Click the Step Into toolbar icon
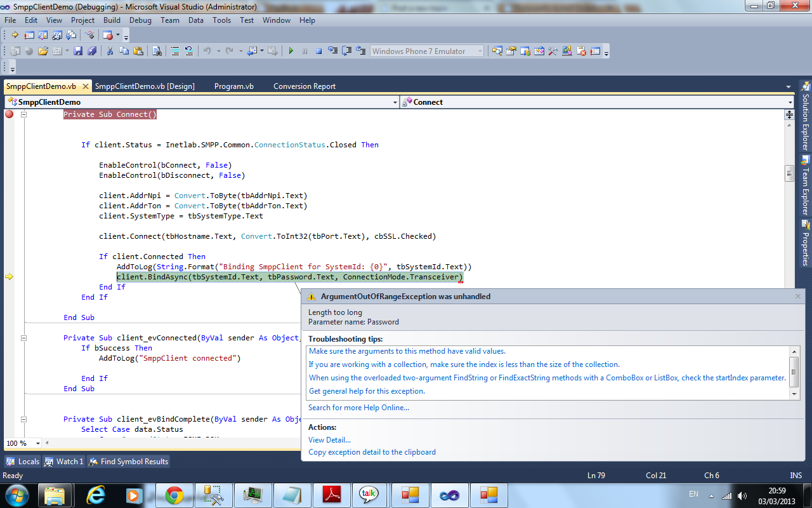Image resolution: width=812 pixels, height=508 pixels. pyautogui.click(x=333, y=51)
